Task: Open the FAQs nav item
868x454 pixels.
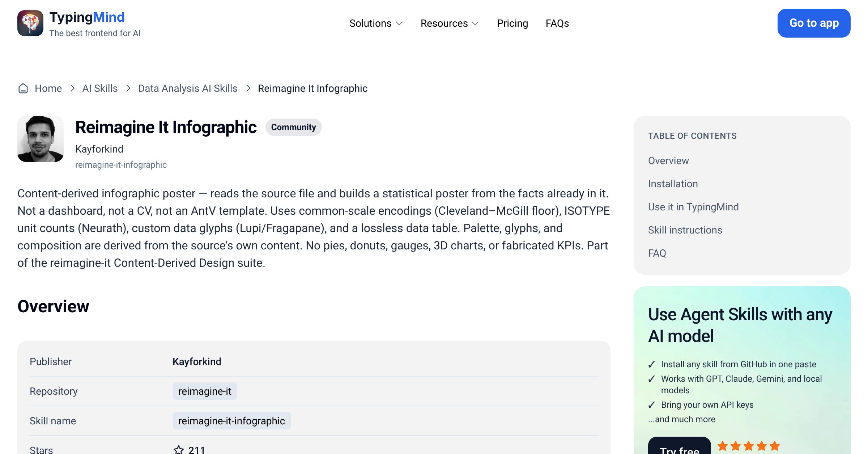Action: (557, 23)
